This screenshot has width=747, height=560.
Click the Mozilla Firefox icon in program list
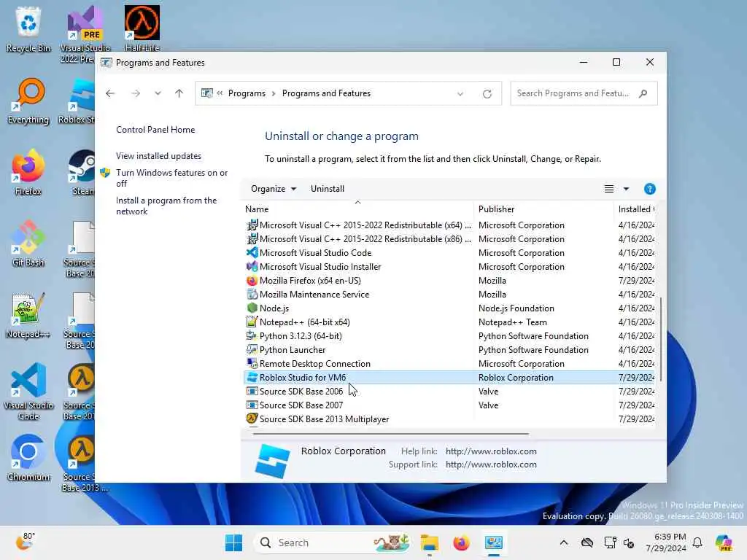coord(252,281)
